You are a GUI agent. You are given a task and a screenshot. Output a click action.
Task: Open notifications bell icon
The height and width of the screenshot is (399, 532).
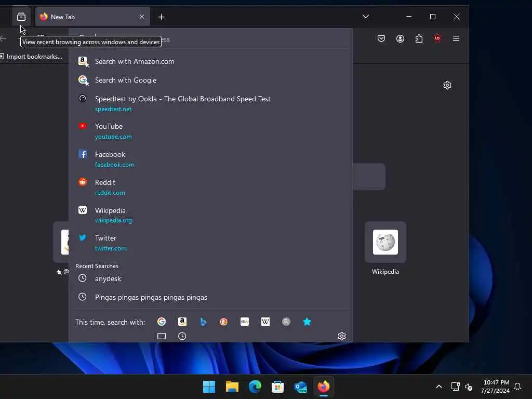tap(517, 387)
